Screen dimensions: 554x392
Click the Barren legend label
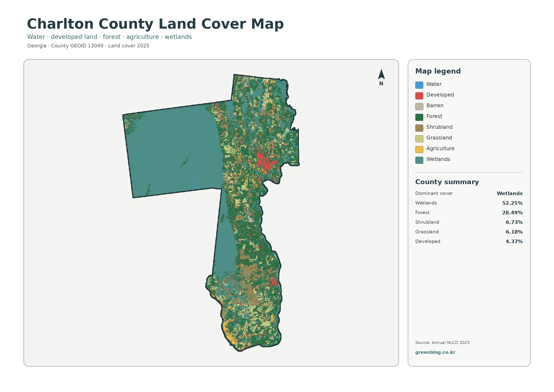coord(435,106)
